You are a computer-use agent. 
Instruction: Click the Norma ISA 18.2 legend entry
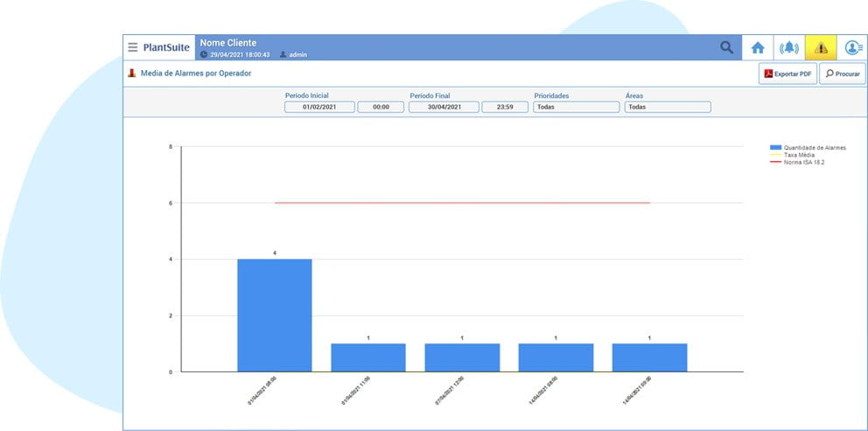[x=796, y=162]
